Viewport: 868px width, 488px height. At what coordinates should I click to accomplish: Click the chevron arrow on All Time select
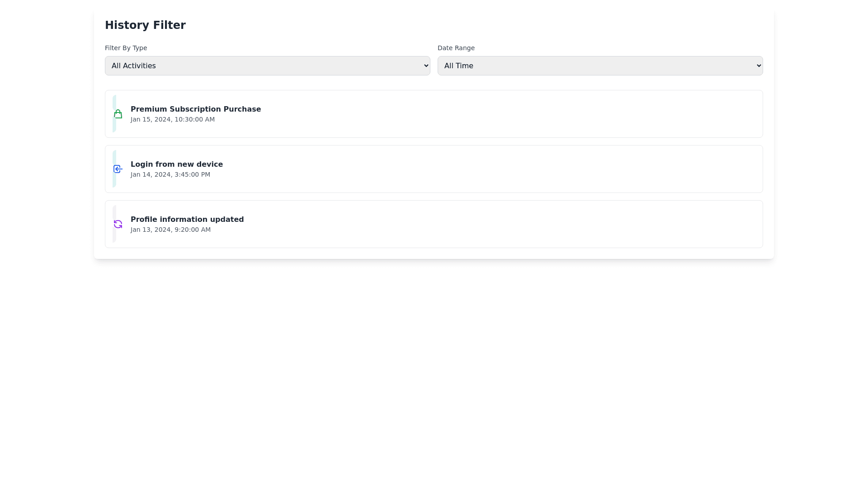759,66
